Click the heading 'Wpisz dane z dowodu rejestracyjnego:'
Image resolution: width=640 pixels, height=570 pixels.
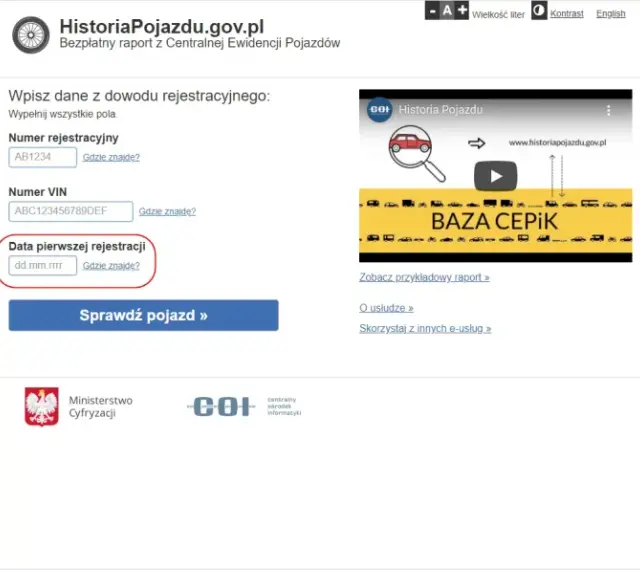139,96
